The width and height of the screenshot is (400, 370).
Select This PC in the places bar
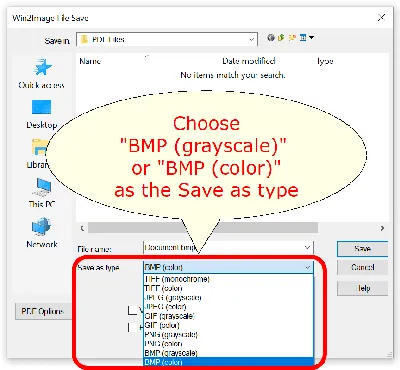[x=42, y=193]
